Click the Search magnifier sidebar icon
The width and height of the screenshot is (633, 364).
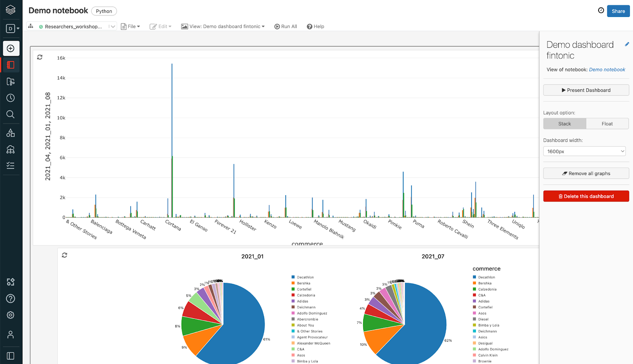[11, 115]
